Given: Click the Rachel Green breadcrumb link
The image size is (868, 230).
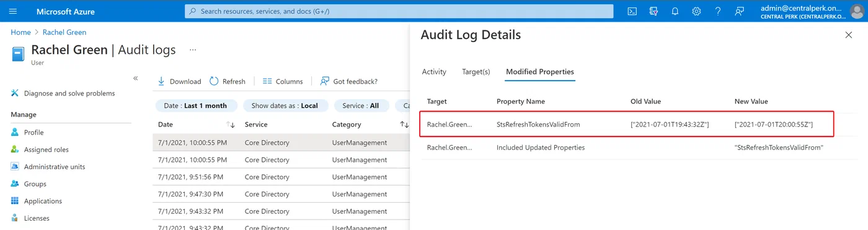Looking at the screenshot, I should [x=64, y=32].
